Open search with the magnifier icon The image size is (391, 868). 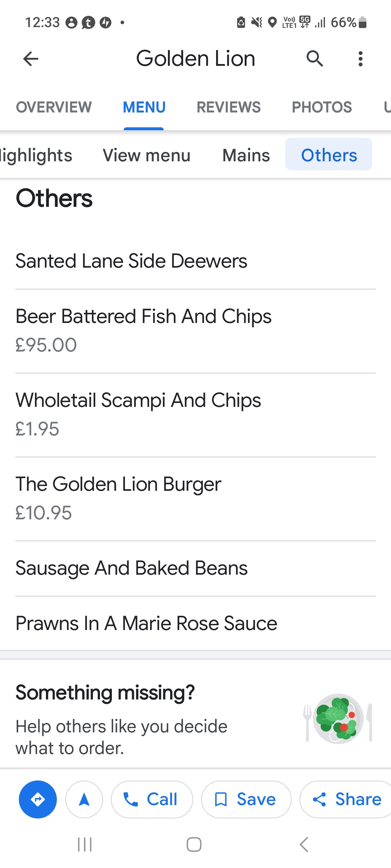[x=315, y=59]
